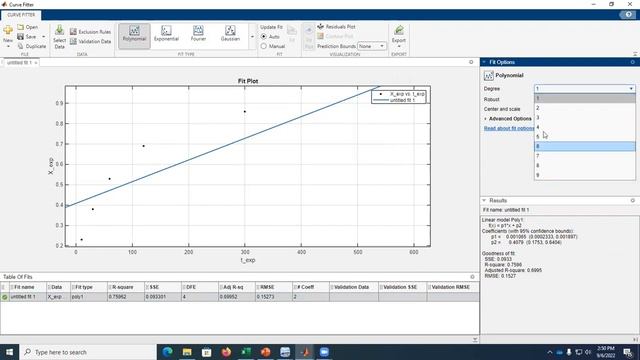Screen dimensions: 640x360
Task: Expand the fit type gallery arrow
Action: pyautogui.click(x=252, y=37)
